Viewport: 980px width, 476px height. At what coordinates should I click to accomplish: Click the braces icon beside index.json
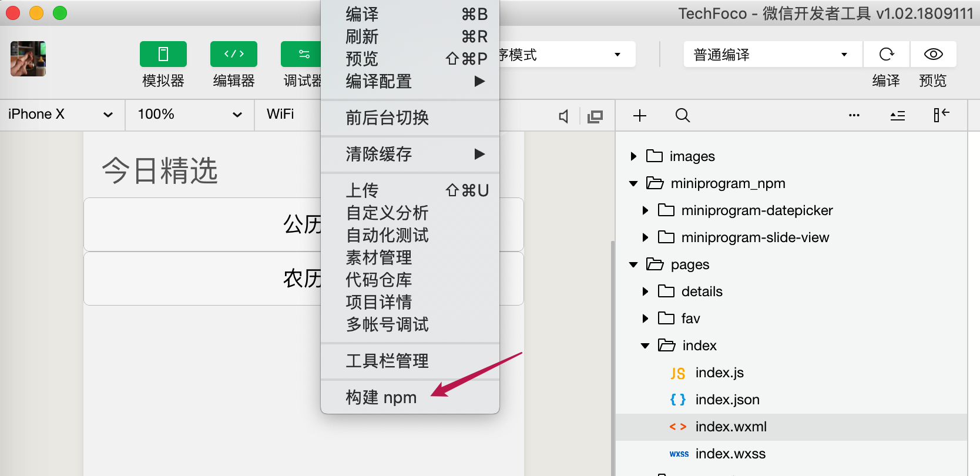tap(678, 400)
